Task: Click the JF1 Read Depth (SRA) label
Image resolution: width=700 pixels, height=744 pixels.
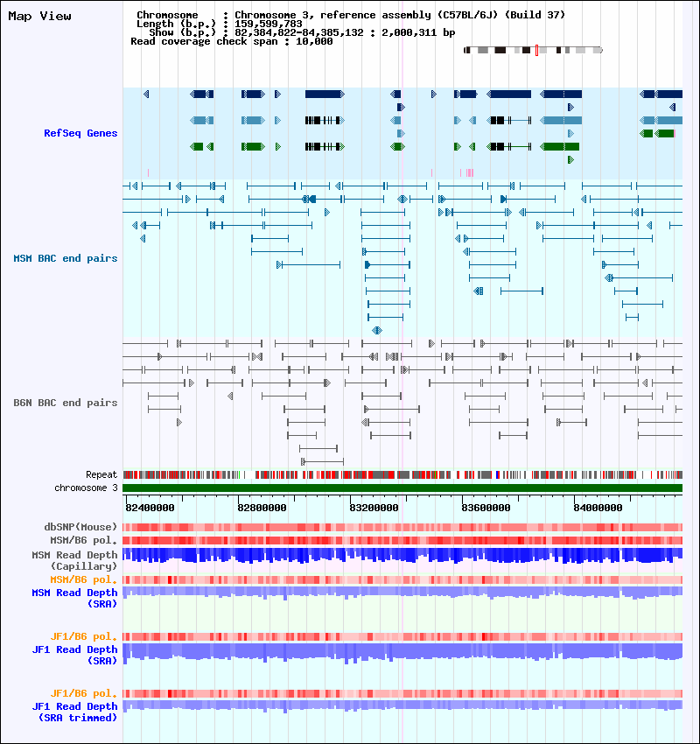Action: coord(75,656)
